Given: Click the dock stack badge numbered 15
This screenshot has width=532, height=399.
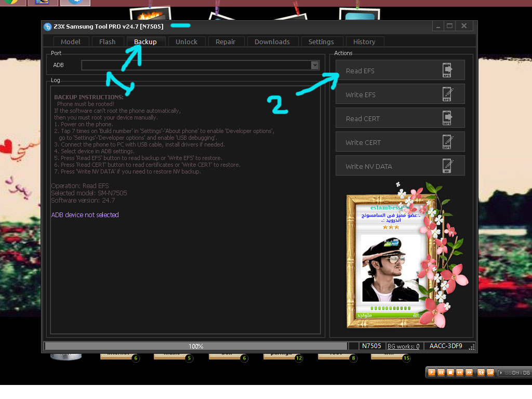Looking at the screenshot, I should tap(406, 358).
